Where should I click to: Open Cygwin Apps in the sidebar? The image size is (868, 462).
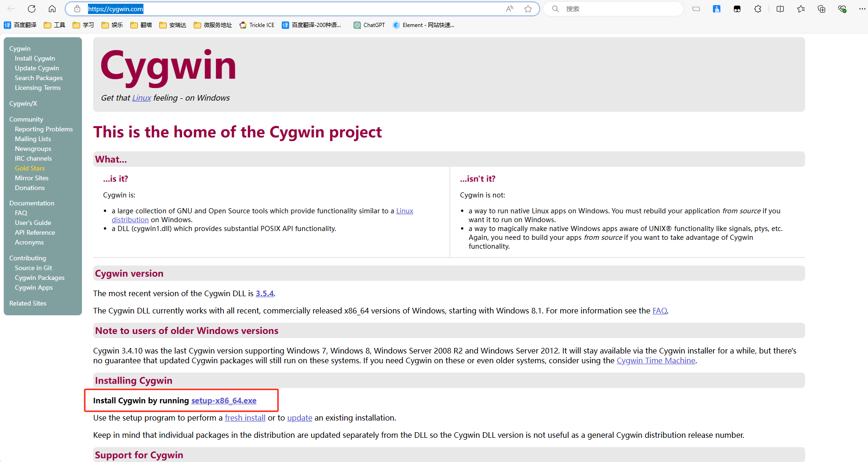pyautogui.click(x=34, y=287)
